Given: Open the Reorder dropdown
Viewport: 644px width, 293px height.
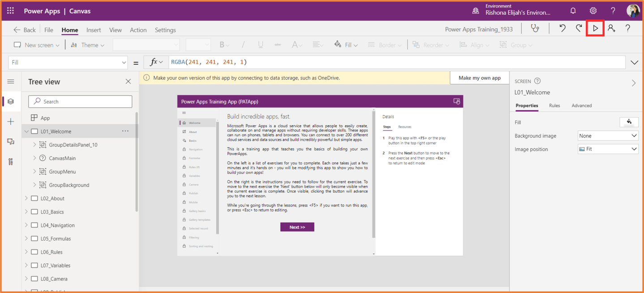Looking at the screenshot, I should (x=430, y=45).
